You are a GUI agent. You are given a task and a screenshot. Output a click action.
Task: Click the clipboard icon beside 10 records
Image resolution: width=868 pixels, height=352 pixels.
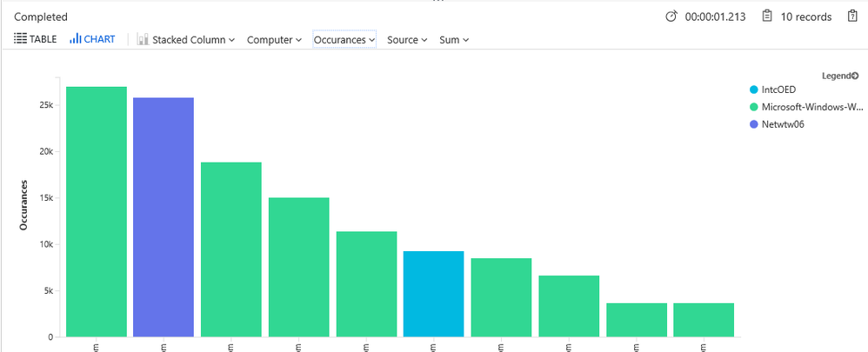(x=767, y=16)
